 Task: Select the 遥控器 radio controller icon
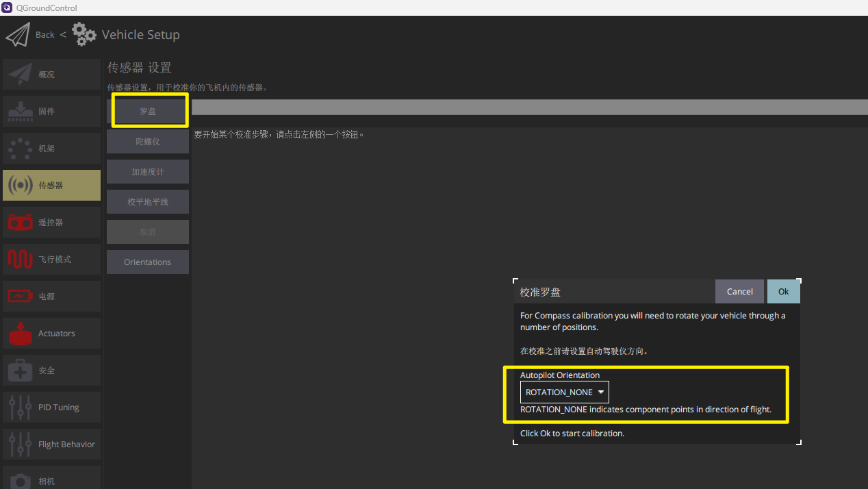coord(21,223)
